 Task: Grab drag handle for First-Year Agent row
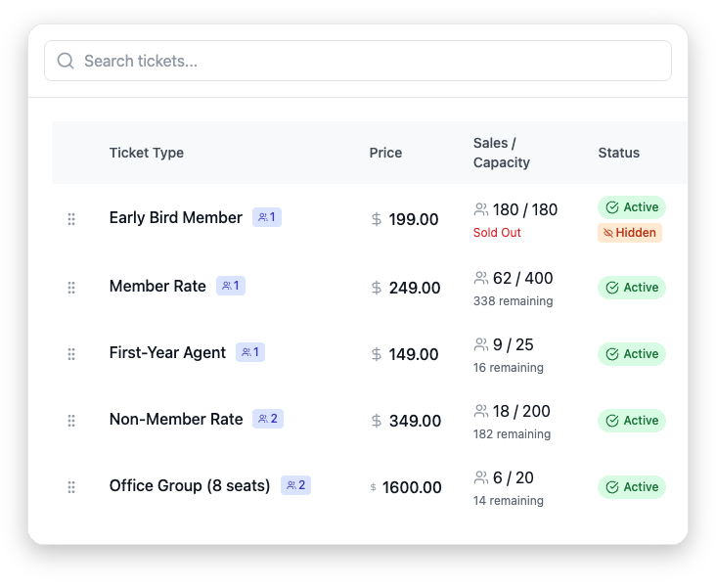(x=71, y=354)
